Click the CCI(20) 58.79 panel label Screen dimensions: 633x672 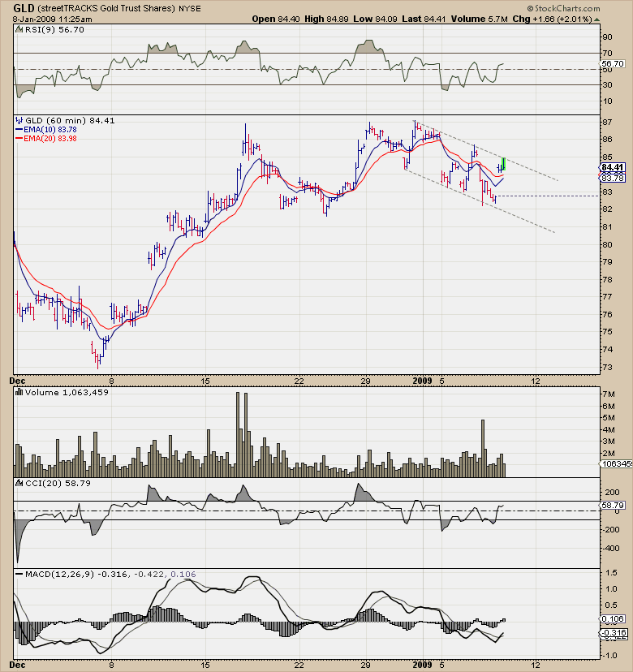(x=58, y=483)
